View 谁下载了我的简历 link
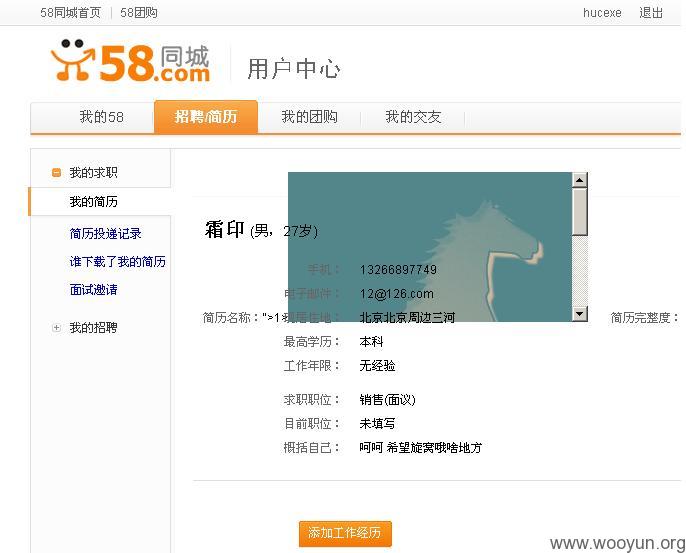The height and width of the screenshot is (553, 686). pos(118,262)
